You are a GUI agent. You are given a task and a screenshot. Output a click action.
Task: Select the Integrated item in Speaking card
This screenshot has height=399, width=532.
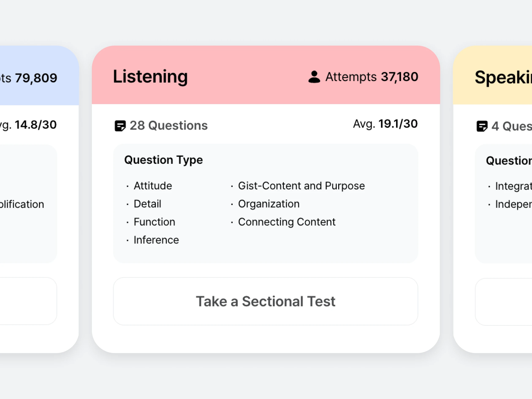point(512,186)
